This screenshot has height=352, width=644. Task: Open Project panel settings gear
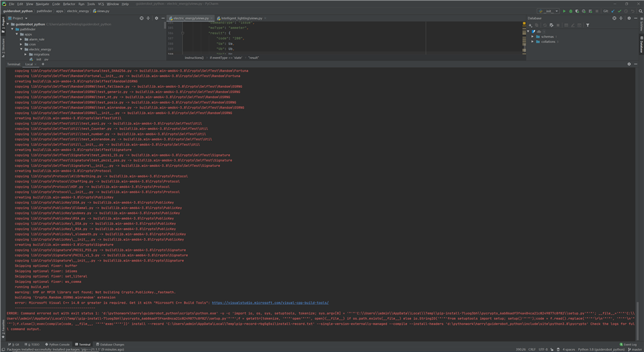click(x=156, y=18)
